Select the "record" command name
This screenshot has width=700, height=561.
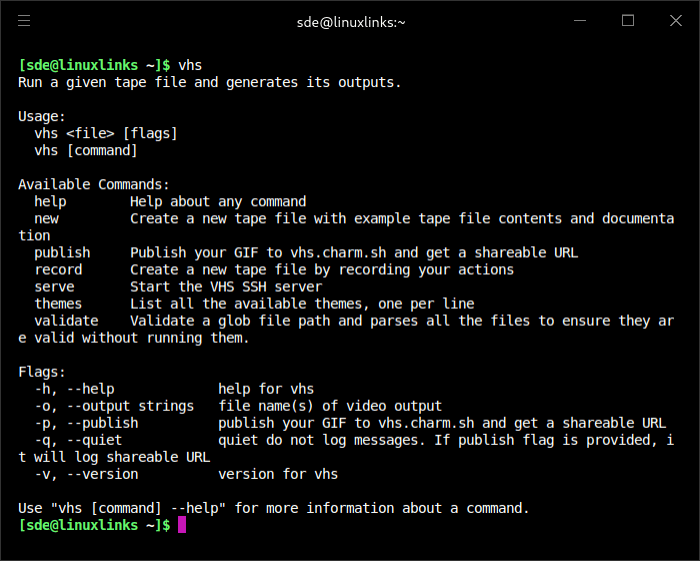pyautogui.click(x=58, y=269)
